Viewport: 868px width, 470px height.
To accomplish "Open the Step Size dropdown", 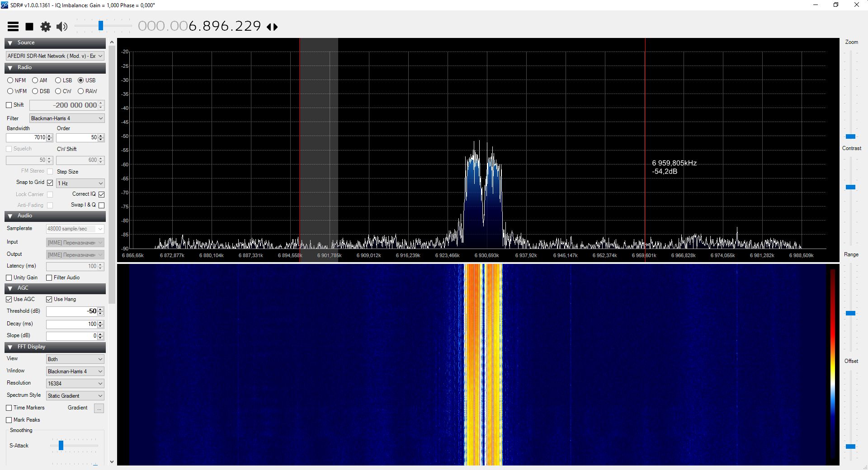I will click(80, 183).
